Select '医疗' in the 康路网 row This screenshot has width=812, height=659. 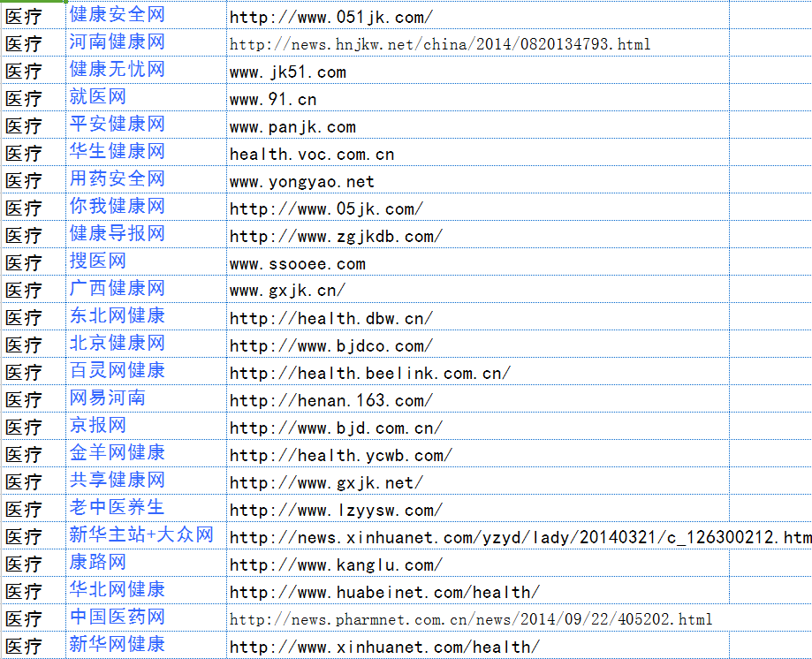coord(34,564)
